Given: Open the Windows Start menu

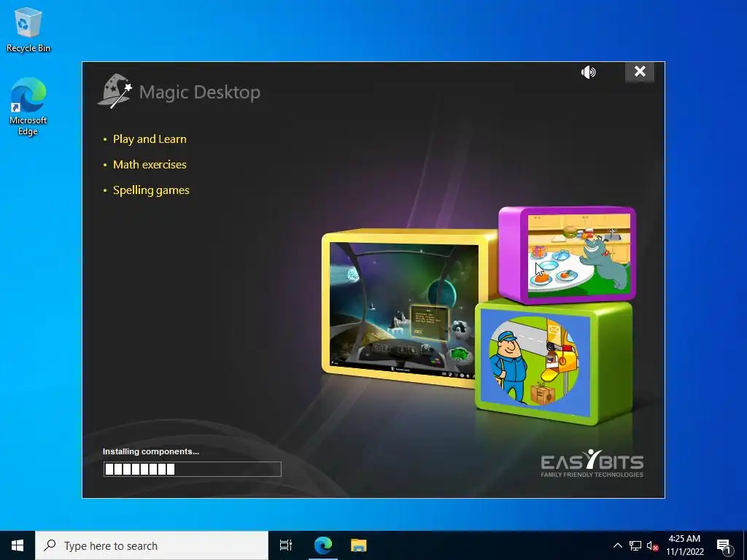Looking at the screenshot, I should click(x=18, y=545).
